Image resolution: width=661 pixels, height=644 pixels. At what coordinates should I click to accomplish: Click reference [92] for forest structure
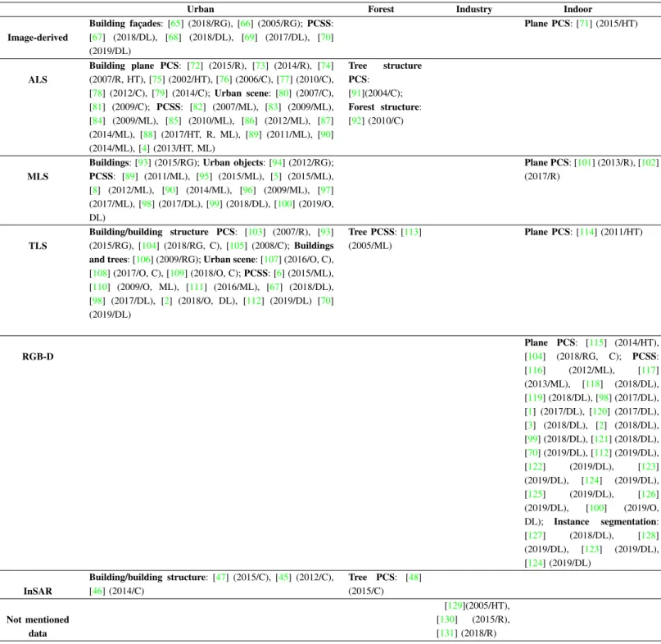[356, 121]
